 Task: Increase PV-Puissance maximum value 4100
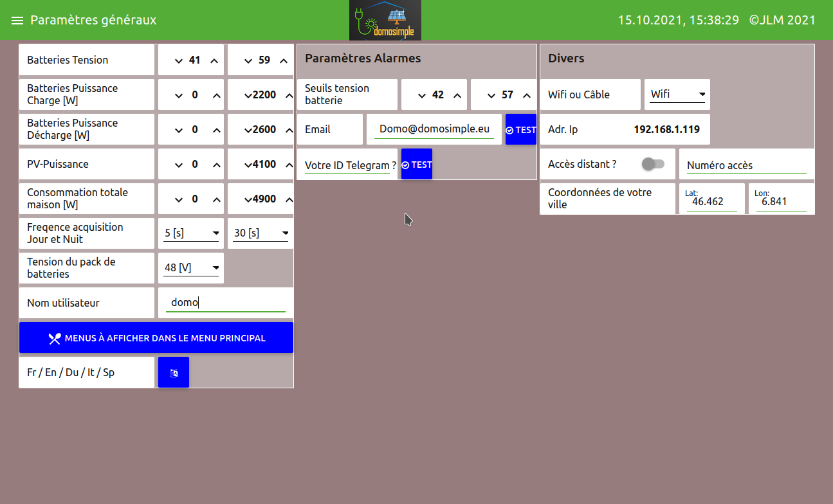pos(289,165)
